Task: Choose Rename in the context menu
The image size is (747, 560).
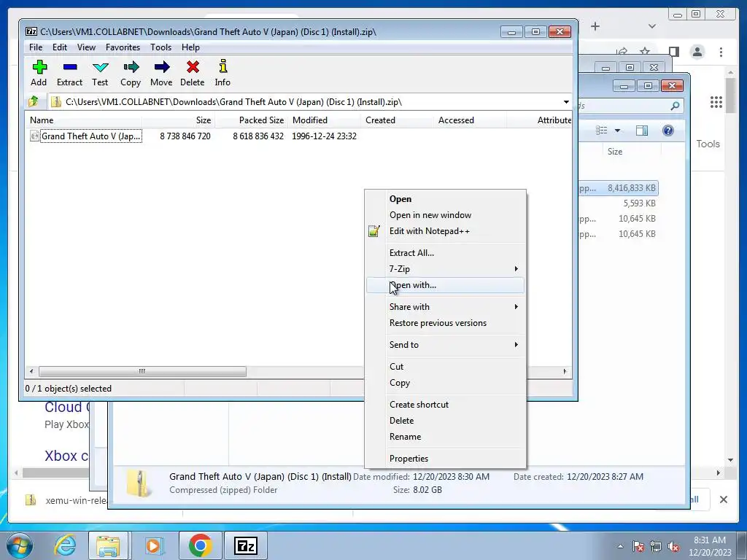Action: click(445, 437)
